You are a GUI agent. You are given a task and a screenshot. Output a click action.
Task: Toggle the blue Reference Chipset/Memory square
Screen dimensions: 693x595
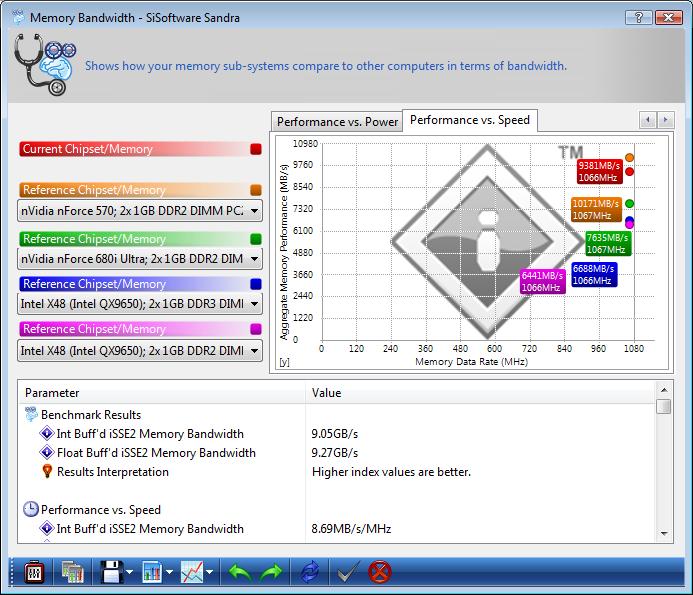coord(256,284)
